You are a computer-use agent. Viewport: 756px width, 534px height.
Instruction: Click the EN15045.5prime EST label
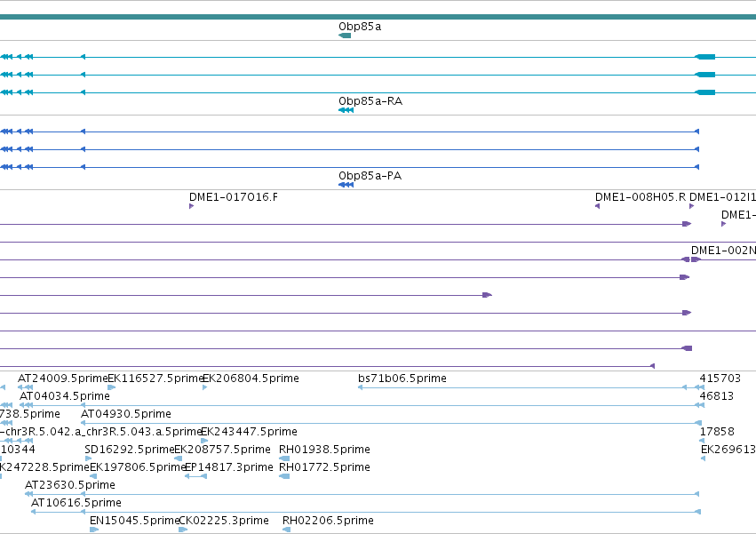point(134,521)
